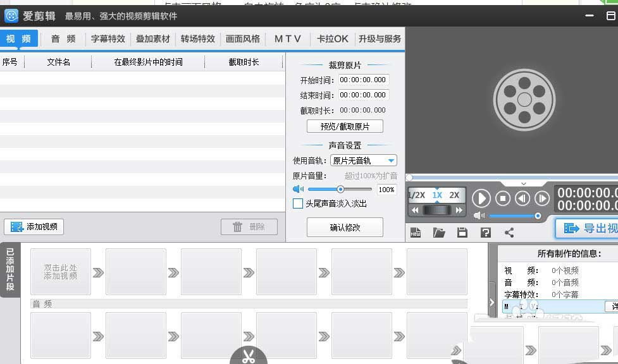Image resolution: width=618 pixels, height=364 pixels.
Task: Click the 添加视频 button
Action: (34, 226)
